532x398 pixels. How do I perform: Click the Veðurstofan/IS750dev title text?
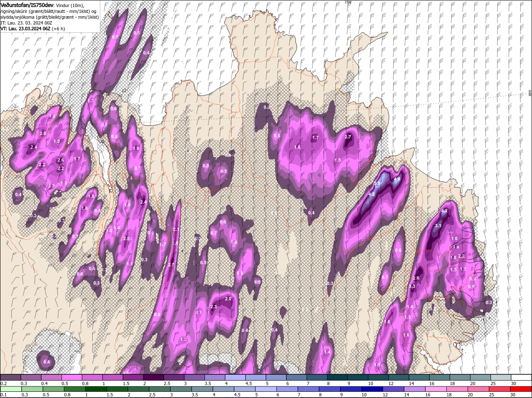(x=27, y=5)
